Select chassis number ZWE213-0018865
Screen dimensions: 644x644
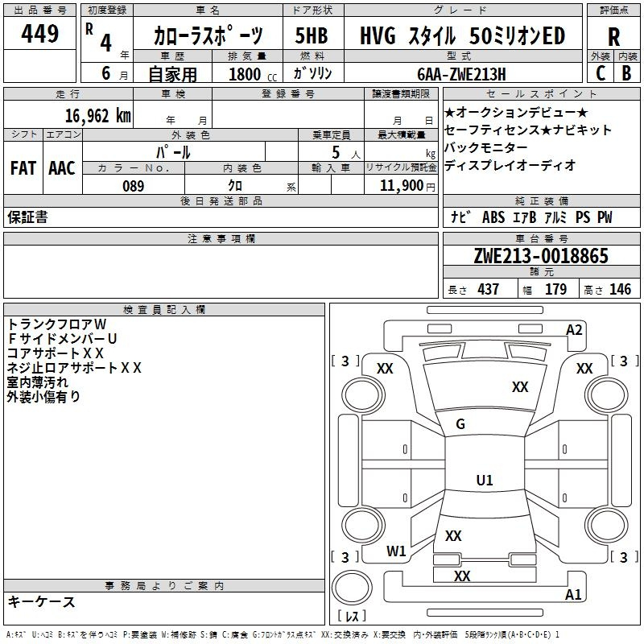[541, 256]
